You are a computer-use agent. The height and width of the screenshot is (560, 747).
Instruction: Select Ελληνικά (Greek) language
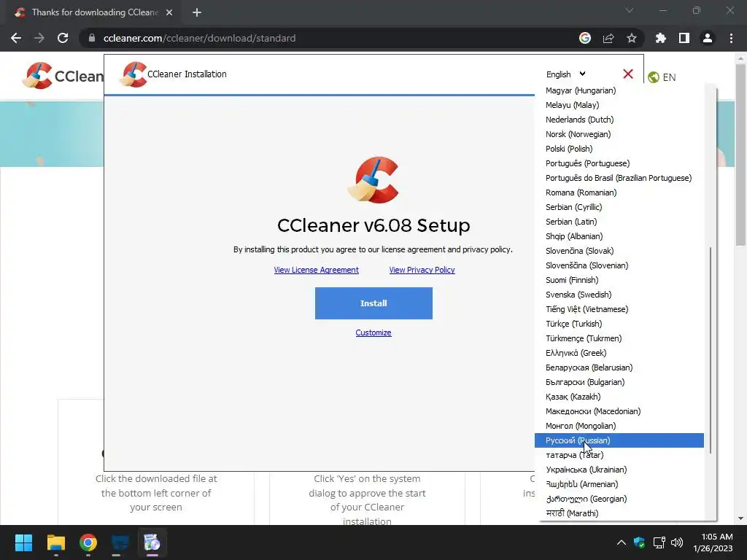[x=619, y=353]
